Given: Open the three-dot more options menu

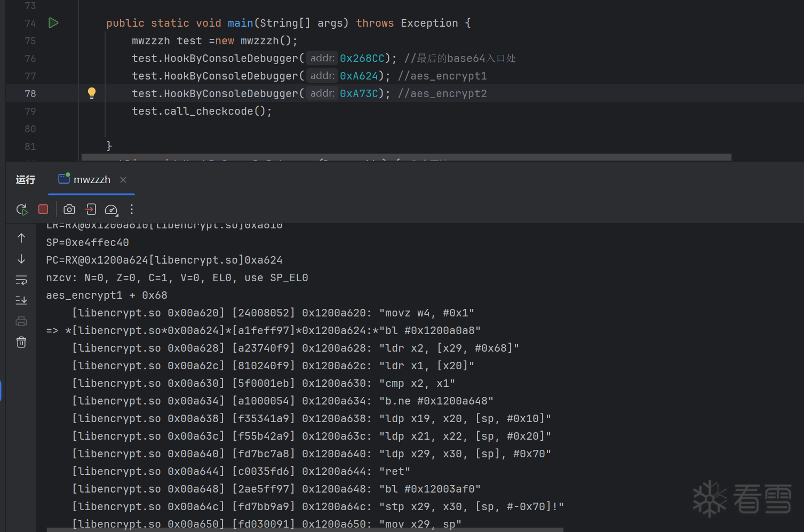Looking at the screenshot, I should click(x=132, y=210).
